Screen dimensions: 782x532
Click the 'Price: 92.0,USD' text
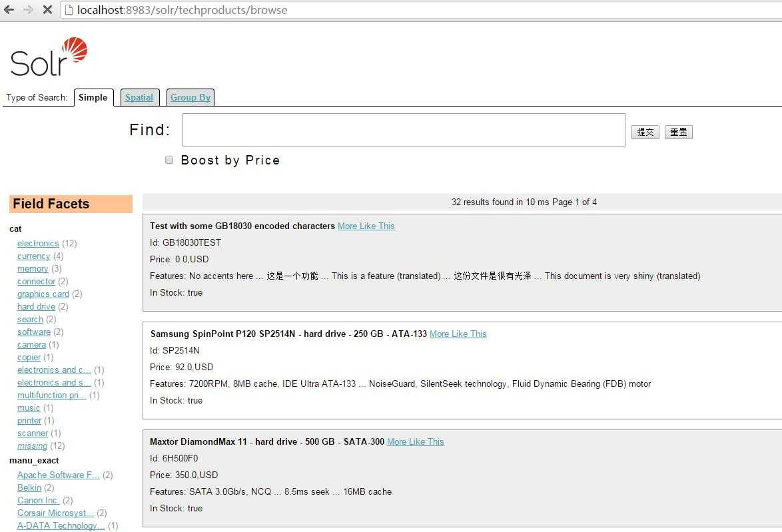182,367
